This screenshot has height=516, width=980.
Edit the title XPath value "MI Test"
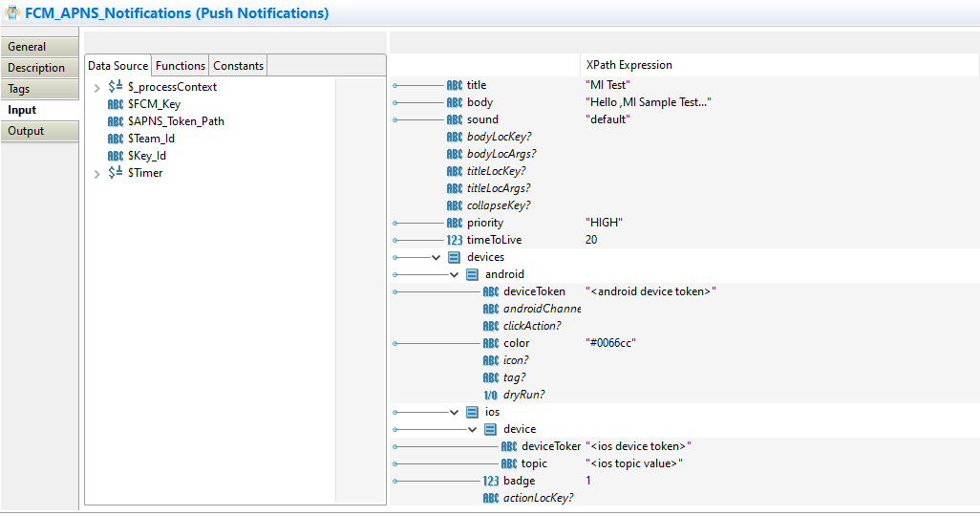click(608, 85)
